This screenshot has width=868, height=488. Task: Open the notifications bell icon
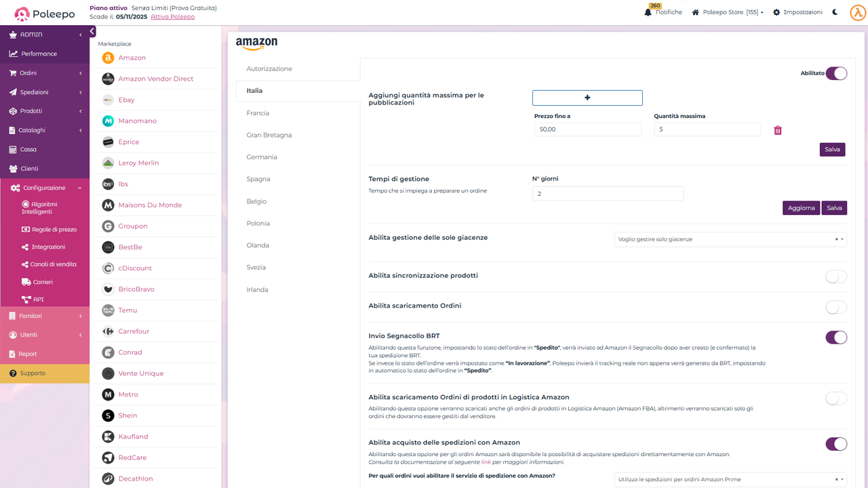pyautogui.click(x=648, y=12)
